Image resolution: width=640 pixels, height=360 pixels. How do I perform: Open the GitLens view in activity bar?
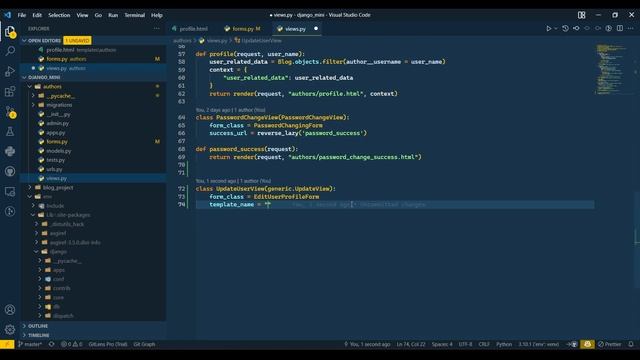(10, 211)
